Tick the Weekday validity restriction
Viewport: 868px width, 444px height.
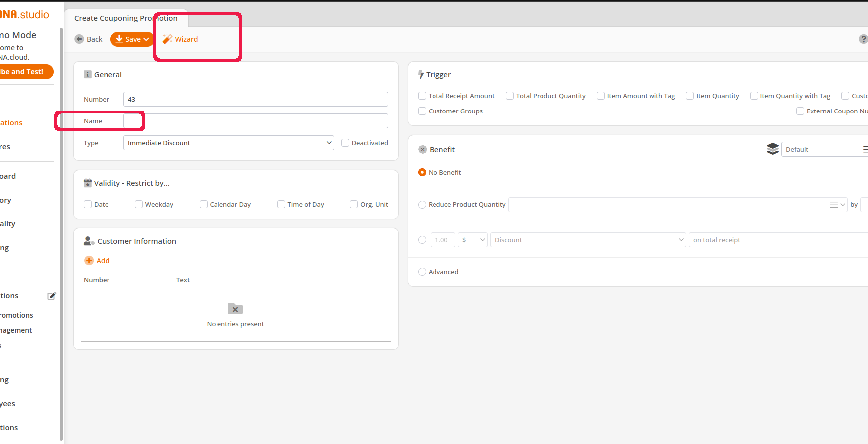pos(139,205)
